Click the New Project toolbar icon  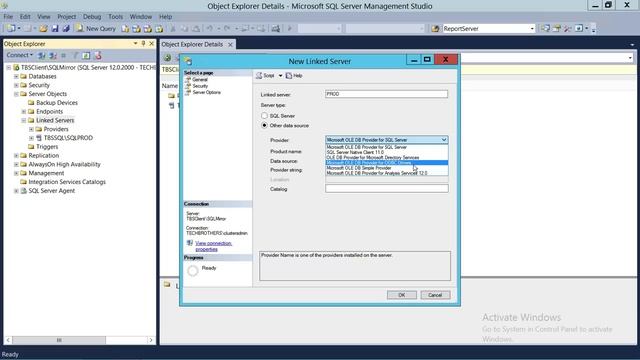point(11,29)
